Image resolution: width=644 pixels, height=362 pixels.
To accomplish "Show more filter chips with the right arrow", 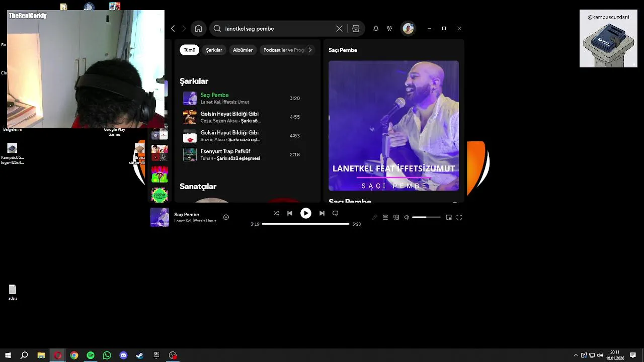I will tap(310, 50).
